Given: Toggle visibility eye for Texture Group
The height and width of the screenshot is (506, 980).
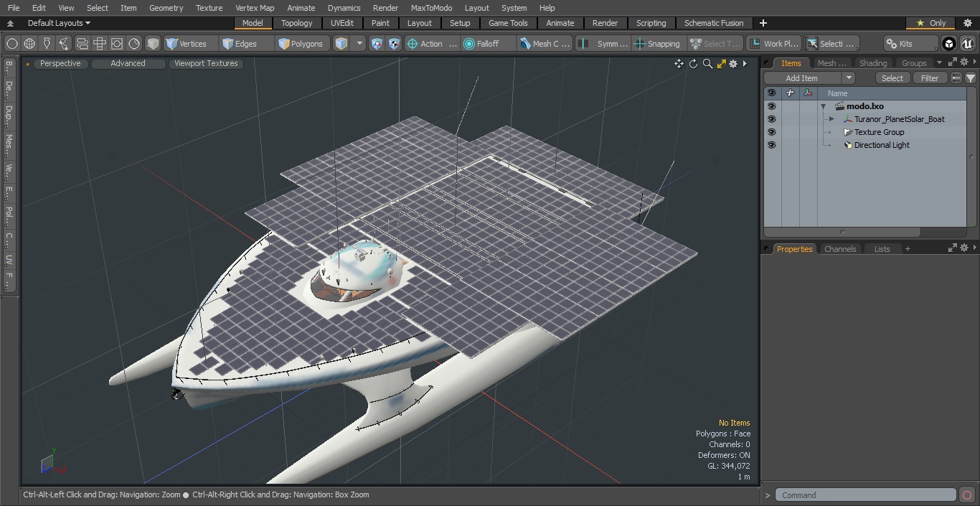Looking at the screenshot, I should 771,132.
